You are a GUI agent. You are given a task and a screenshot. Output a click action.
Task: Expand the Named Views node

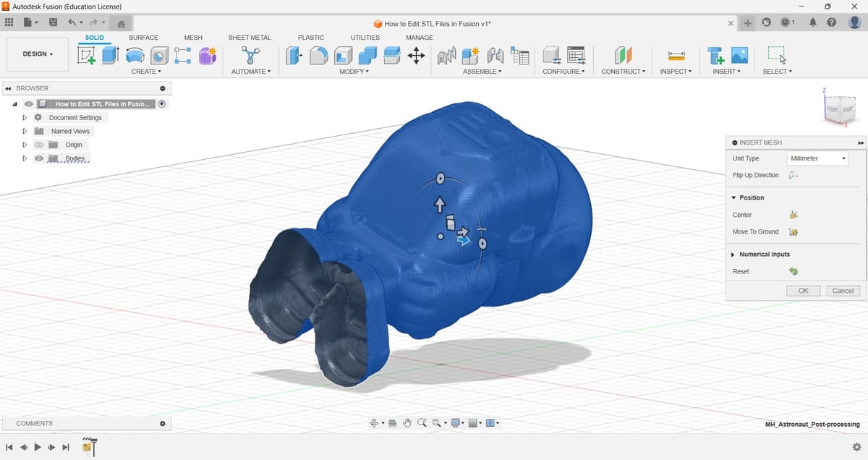point(25,131)
